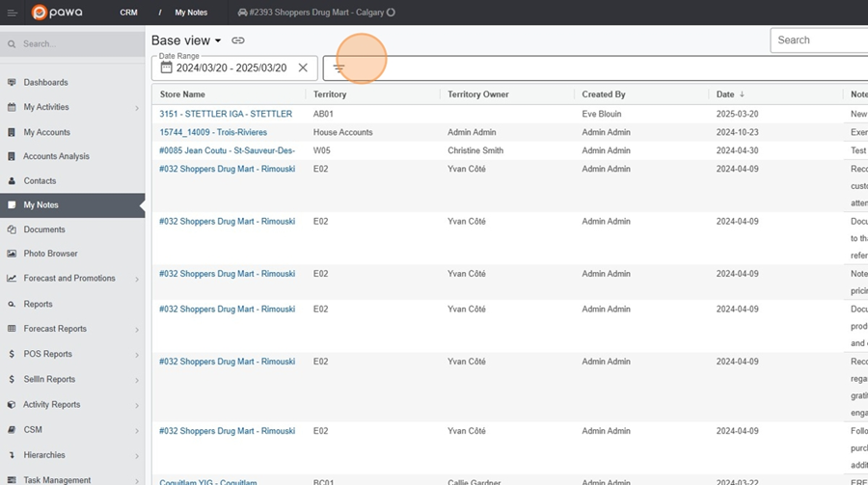Open Coquitlam YIG - Coquitlam link
This screenshot has width=868, height=485.
(208, 482)
